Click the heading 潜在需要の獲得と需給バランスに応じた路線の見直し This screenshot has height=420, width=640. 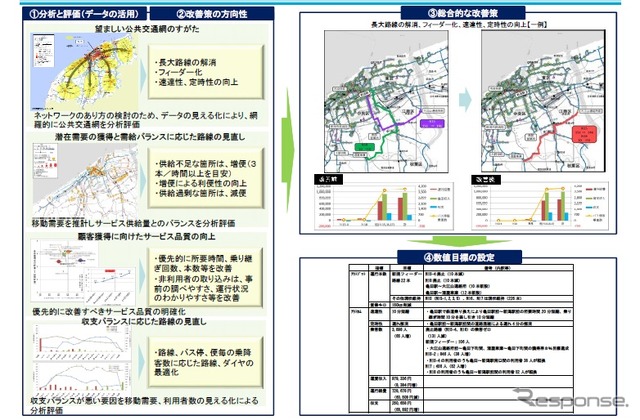pyautogui.click(x=150, y=136)
